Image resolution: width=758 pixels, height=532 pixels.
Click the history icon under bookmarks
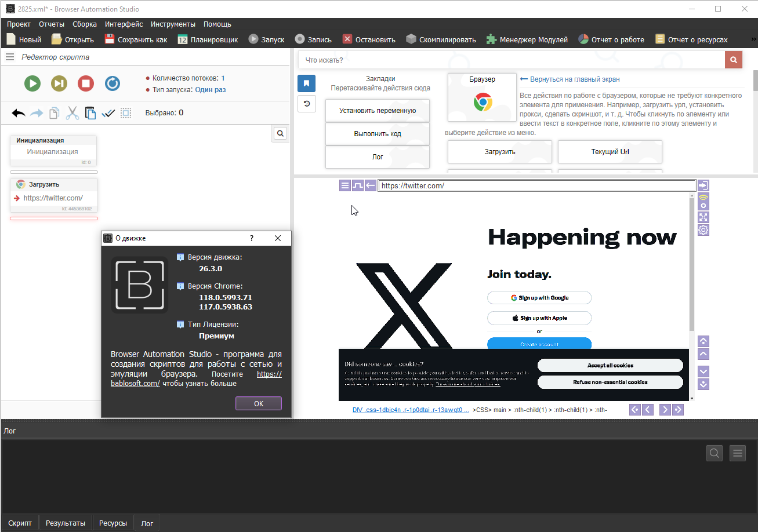(306, 104)
